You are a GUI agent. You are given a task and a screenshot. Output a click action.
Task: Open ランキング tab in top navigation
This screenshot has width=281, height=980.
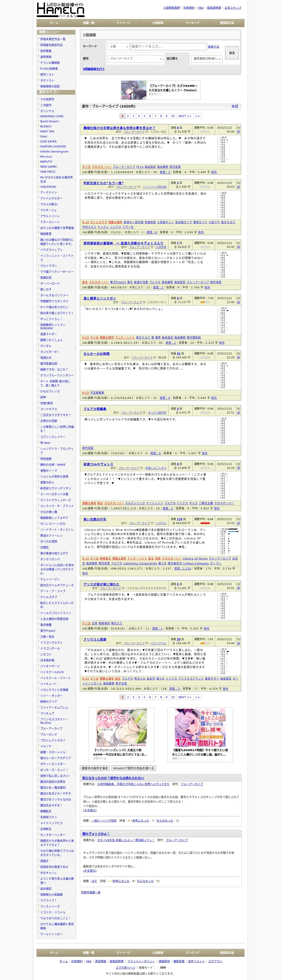point(192,23)
